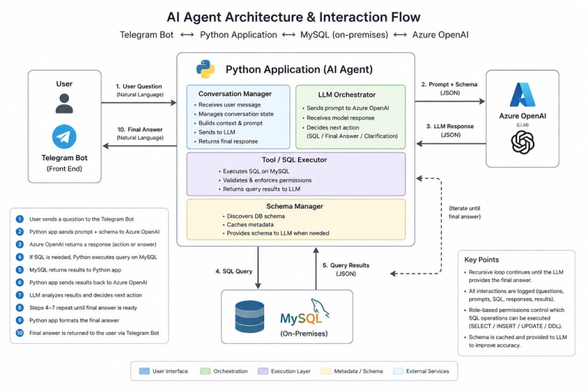
Task: Click the Metadata / Schema legend swatch
Action: pos(326,371)
